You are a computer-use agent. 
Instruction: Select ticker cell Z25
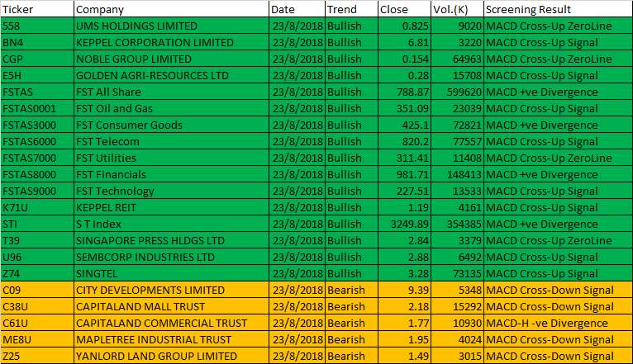37,357
